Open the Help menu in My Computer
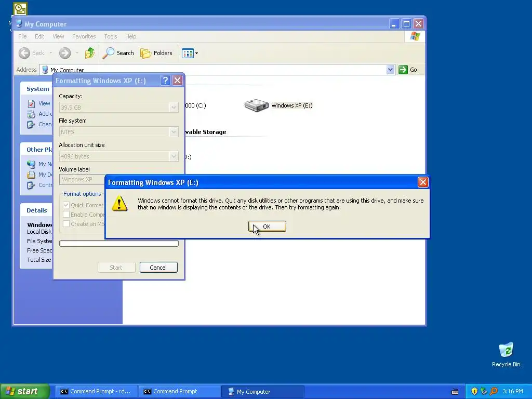This screenshot has height=399, width=532. [130, 36]
